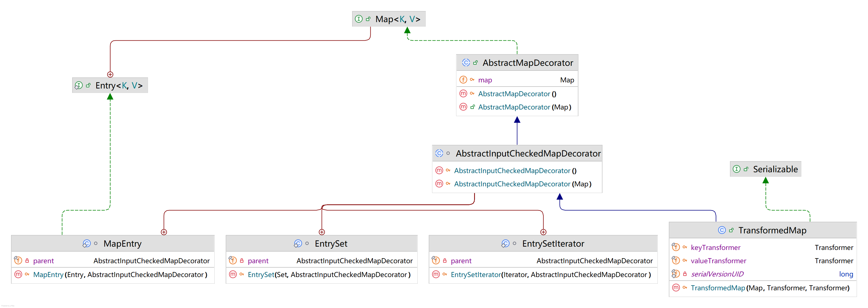Click the method icon for the EntrySetIterator constructor
Image resolution: width=868 pixels, height=308 pixels.
point(436,274)
